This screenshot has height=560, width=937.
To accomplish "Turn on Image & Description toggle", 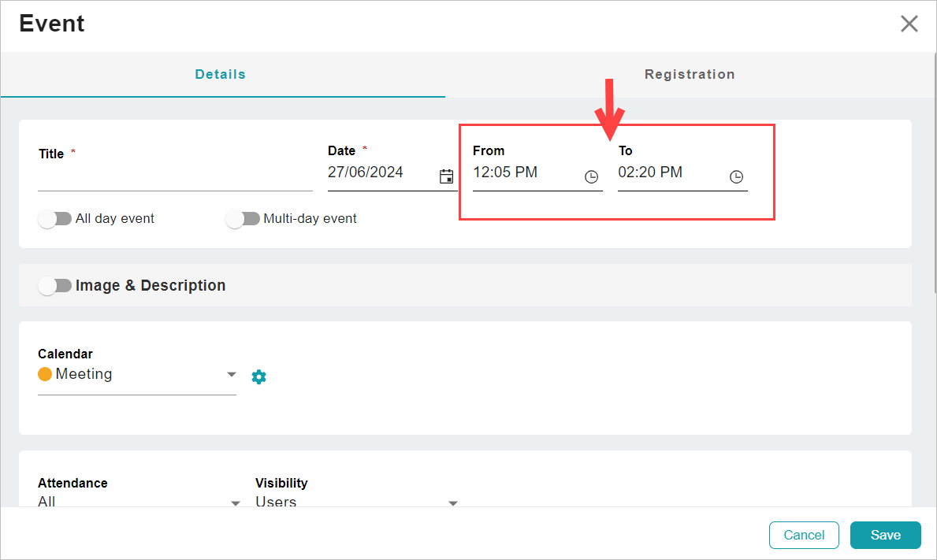I will (x=55, y=286).
